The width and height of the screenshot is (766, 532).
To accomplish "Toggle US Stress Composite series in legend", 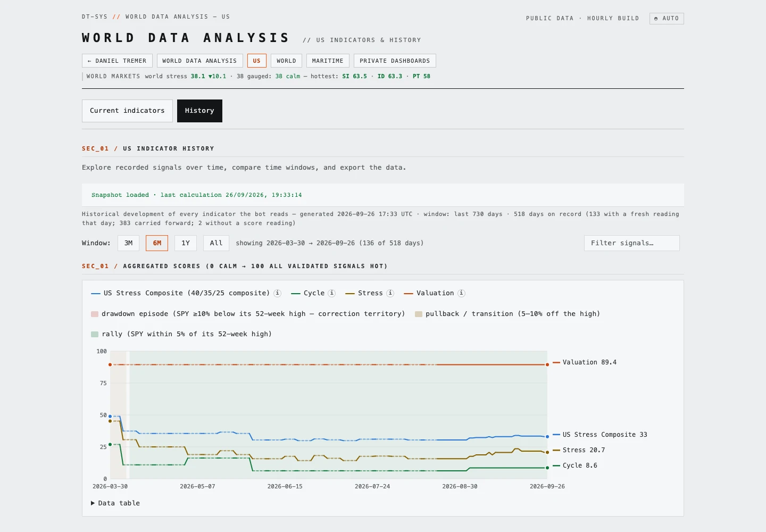I will coord(180,293).
